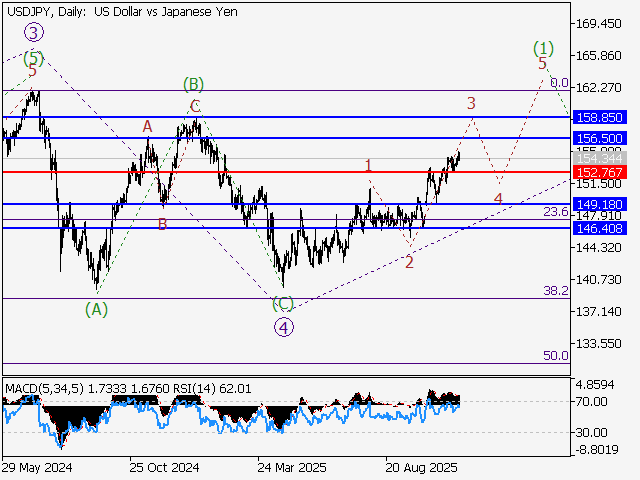Select the 20 Aug 2025 date marker
The width and height of the screenshot is (640, 480).
pos(421,467)
